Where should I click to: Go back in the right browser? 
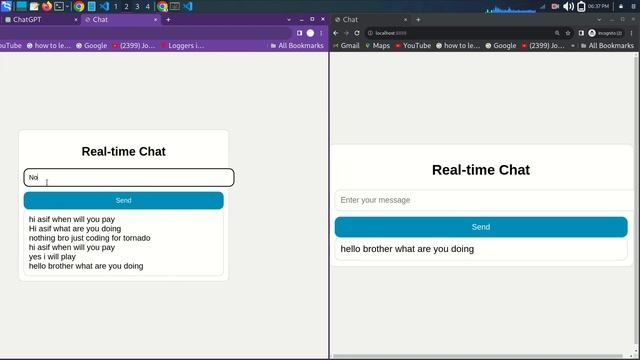[336, 33]
